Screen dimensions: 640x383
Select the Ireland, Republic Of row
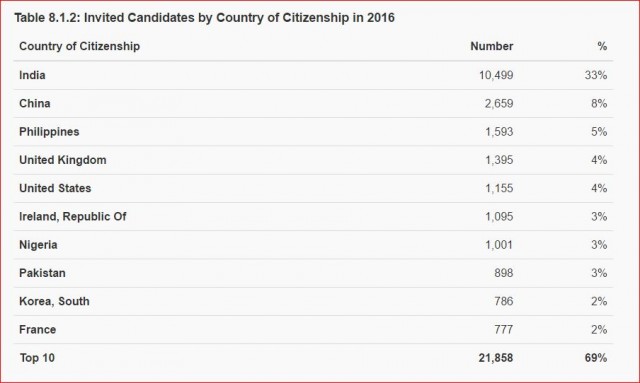point(313,216)
